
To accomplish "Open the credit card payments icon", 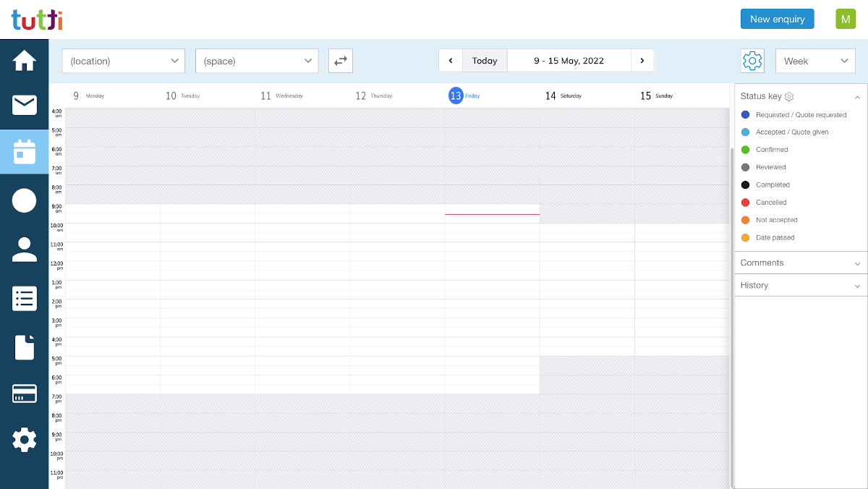I will point(24,394).
